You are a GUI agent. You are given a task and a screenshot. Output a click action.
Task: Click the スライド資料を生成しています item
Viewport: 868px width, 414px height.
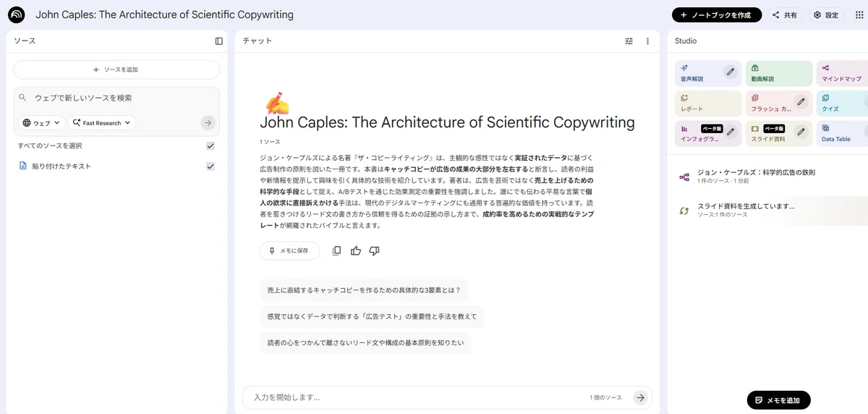(x=770, y=210)
